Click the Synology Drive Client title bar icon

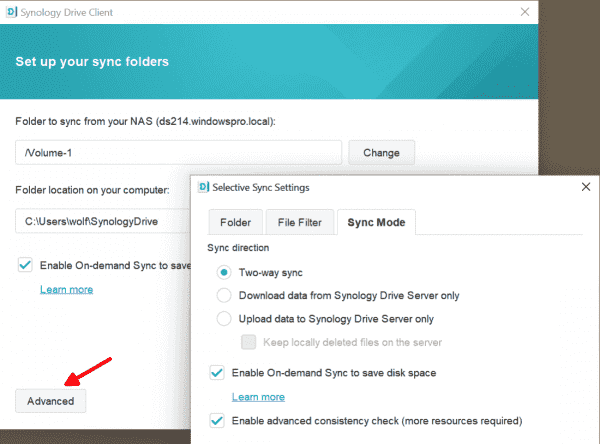(12, 12)
